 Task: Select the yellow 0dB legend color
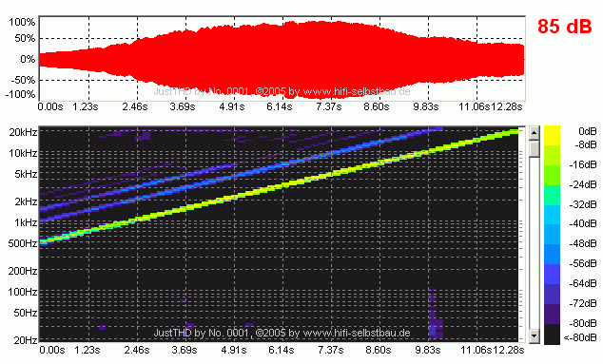tap(552, 135)
